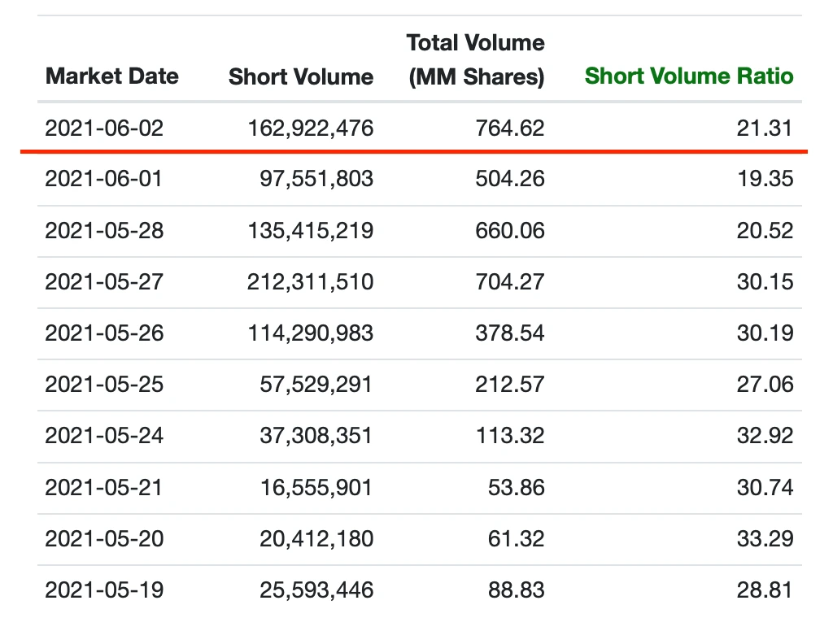This screenshot has width=833, height=644.
Task: Click total volume 88.83 cell
Action: [516, 590]
